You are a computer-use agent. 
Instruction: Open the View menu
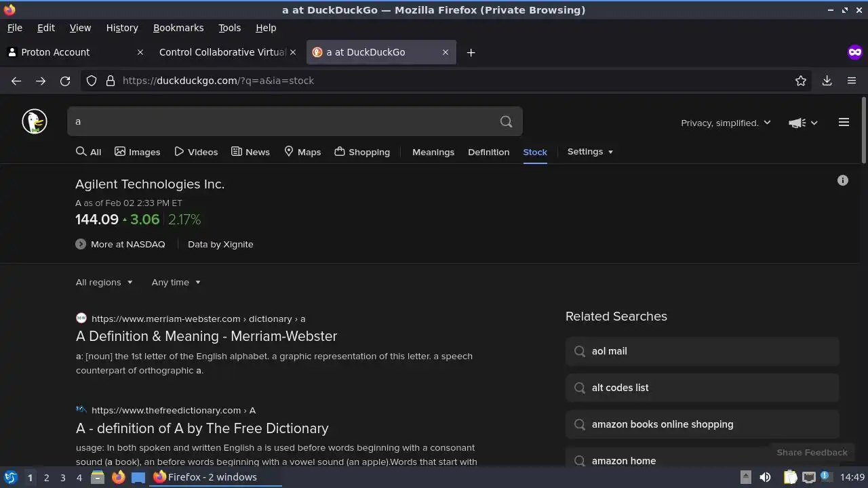pyautogui.click(x=80, y=28)
